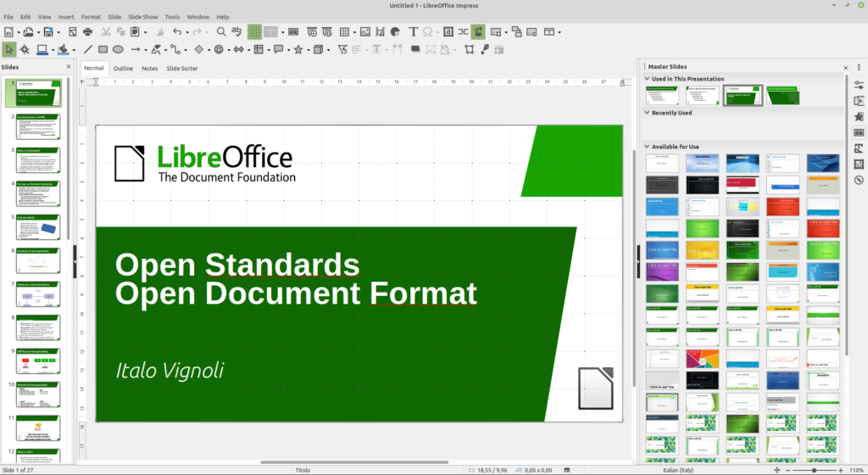868x475 pixels.
Task: Switch to the Notes view tab
Action: tap(149, 68)
